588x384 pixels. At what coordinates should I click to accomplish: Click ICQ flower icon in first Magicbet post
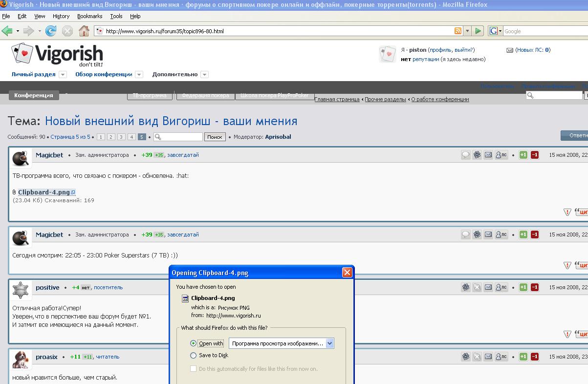[477, 155]
